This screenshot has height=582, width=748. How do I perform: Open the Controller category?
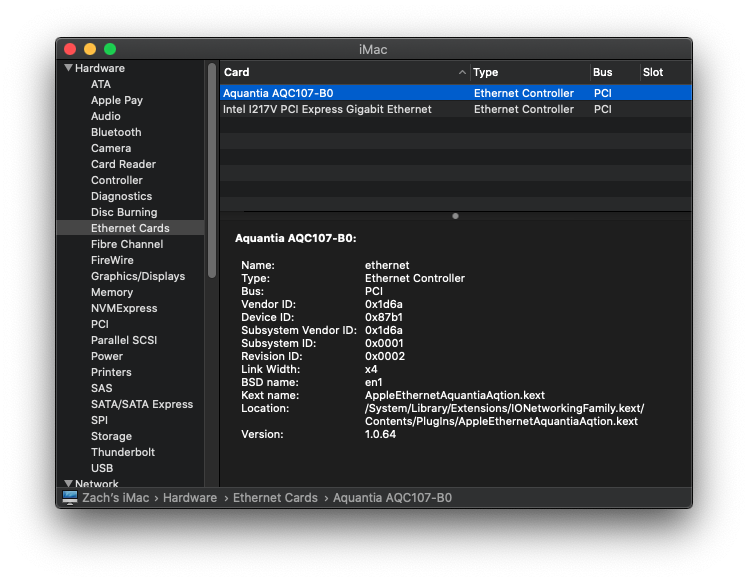116,180
